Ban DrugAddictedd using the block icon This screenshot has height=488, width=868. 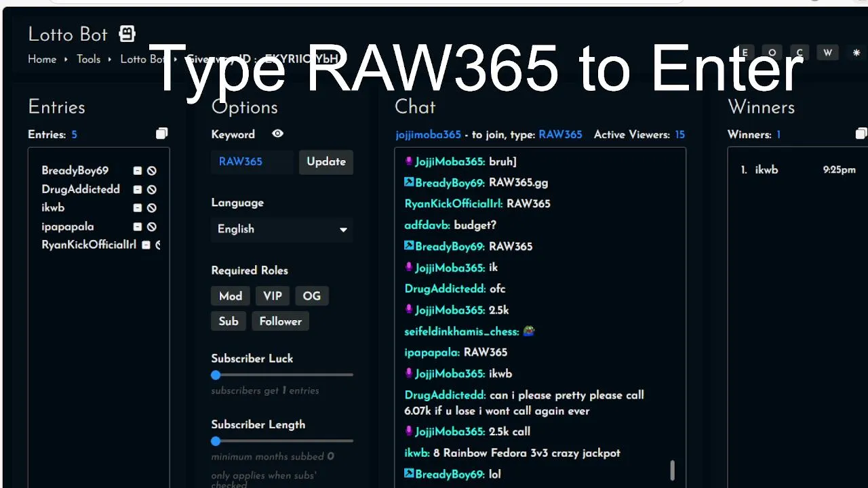152,190
